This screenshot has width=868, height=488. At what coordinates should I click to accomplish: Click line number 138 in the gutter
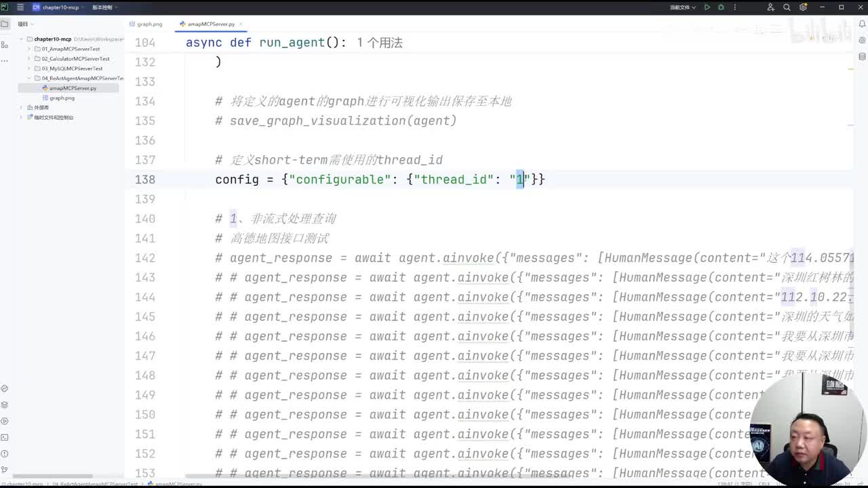coord(145,180)
